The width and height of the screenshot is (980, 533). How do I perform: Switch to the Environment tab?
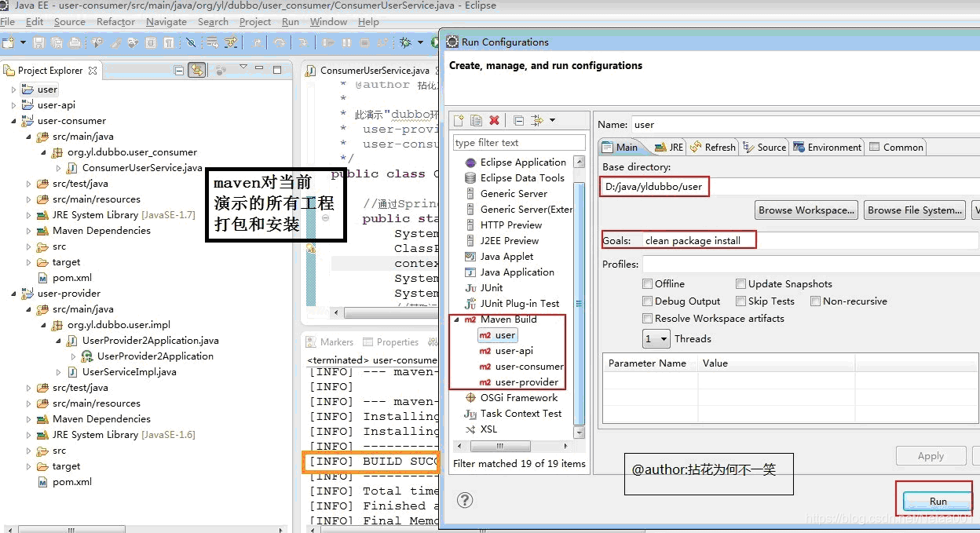pyautogui.click(x=828, y=148)
